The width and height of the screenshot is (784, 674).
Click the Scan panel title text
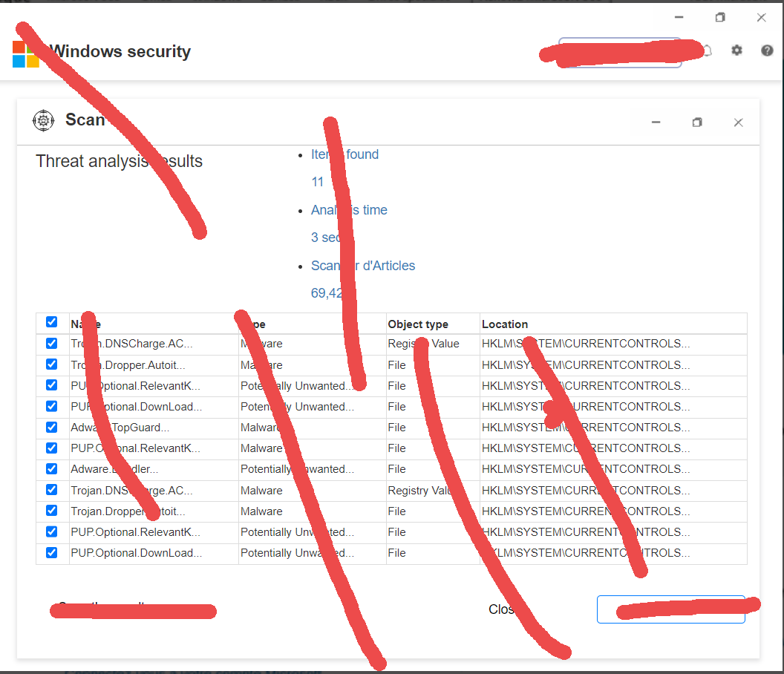(x=85, y=120)
